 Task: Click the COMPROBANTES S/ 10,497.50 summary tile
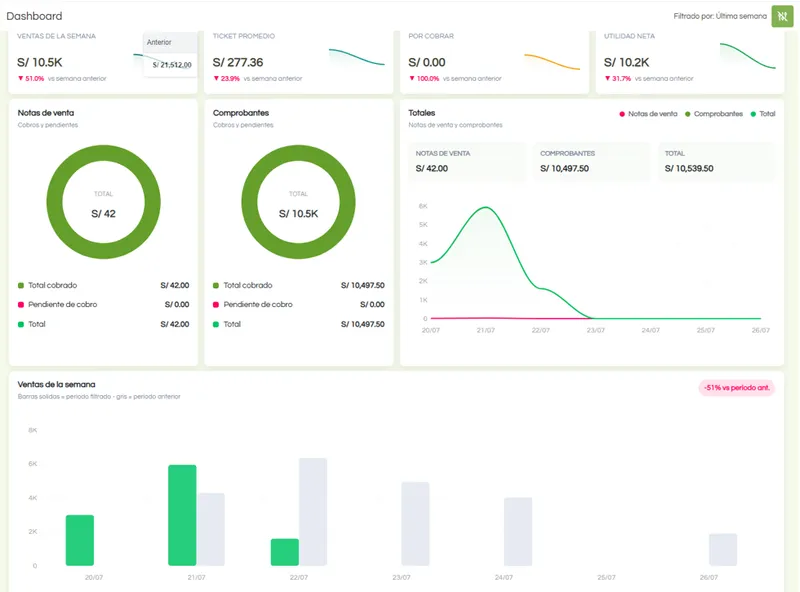pyautogui.click(x=592, y=162)
